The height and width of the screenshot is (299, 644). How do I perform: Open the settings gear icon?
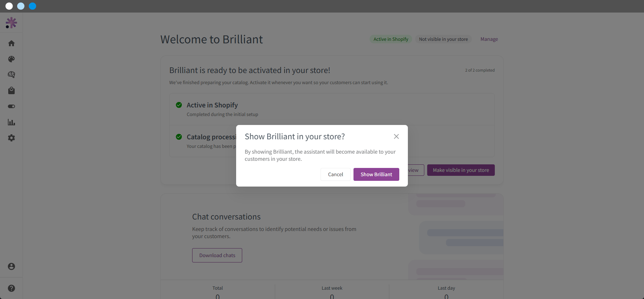coord(11,138)
